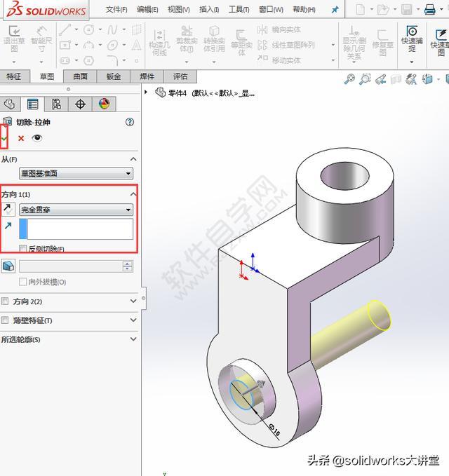Click Linear Sketch Pattern (线性草图阵列)

286,45
